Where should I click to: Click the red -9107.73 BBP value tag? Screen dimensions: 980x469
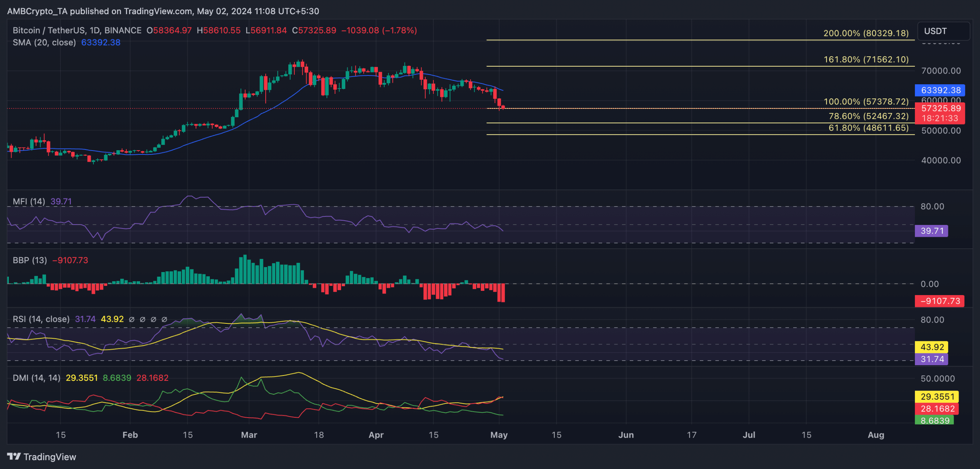[940, 301]
